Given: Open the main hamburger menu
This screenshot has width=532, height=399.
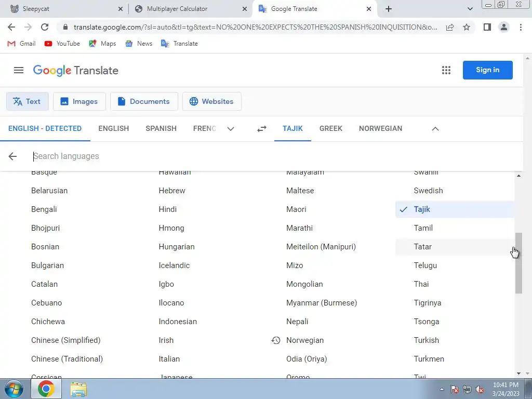Looking at the screenshot, I should tap(19, 70).
